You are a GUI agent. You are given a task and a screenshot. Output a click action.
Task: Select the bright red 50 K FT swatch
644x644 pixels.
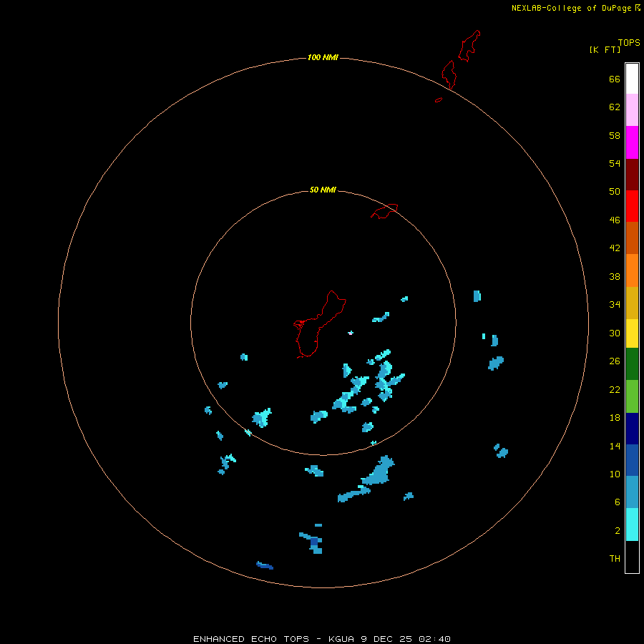point(632,206)
